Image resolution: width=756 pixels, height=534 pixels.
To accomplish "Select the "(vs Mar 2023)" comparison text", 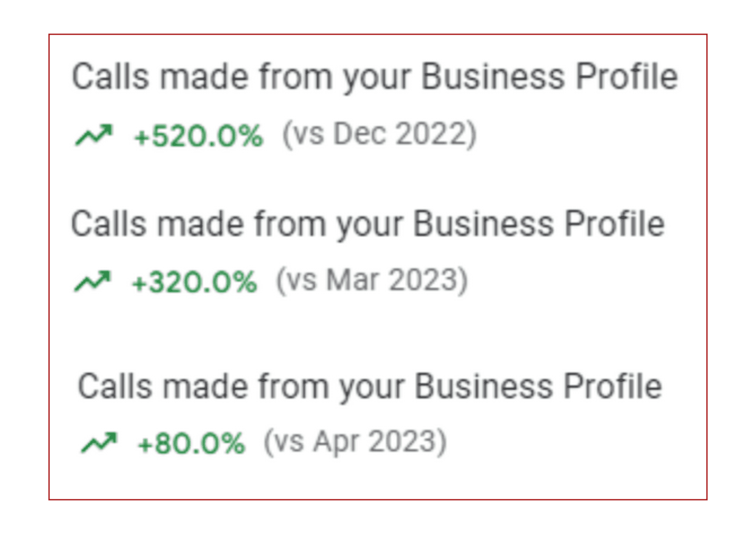I will [372, 281].
